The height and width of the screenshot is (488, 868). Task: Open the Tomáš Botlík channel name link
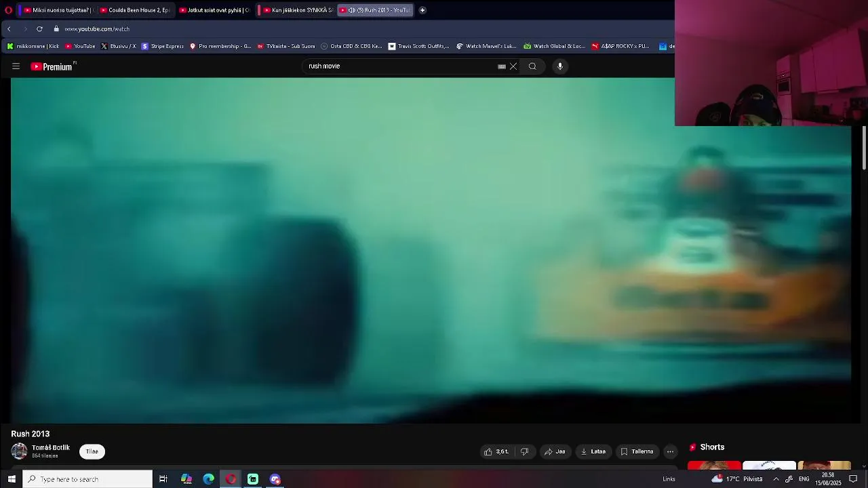coord(51,448)
